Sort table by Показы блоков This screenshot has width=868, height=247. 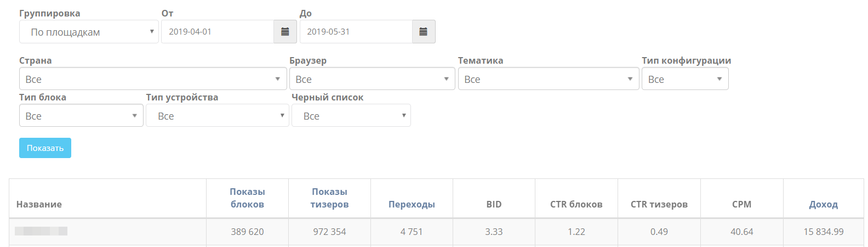(247, 198)
